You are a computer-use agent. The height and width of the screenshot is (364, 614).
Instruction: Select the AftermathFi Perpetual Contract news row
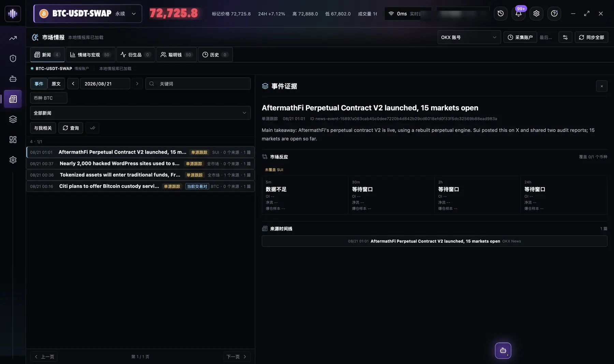[x=140, y=152]
